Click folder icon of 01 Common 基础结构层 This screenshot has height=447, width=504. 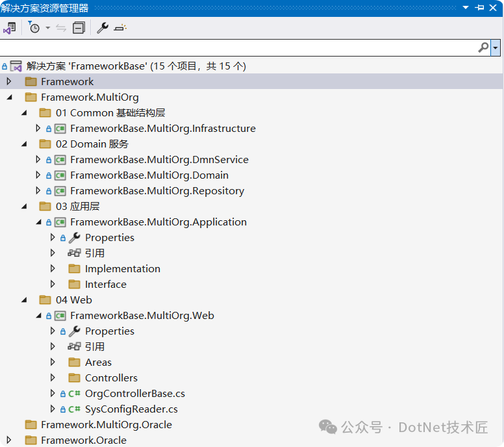coord(45,113)
